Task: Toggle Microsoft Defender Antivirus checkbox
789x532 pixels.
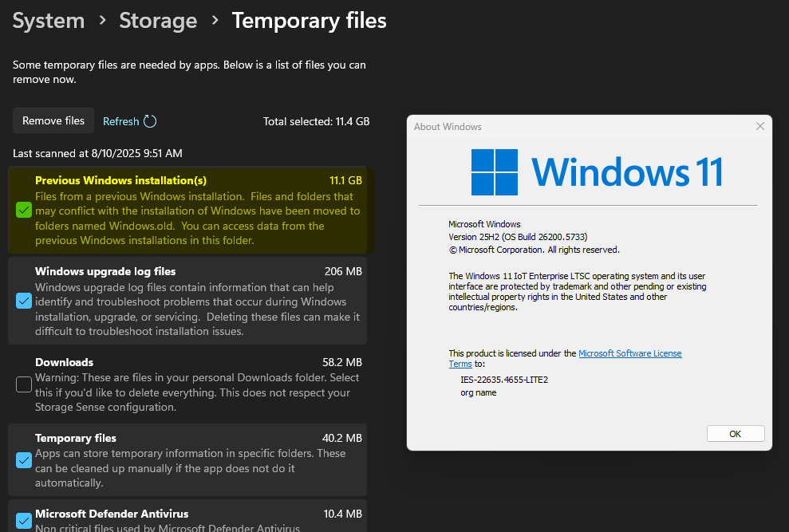Action: 24,521
